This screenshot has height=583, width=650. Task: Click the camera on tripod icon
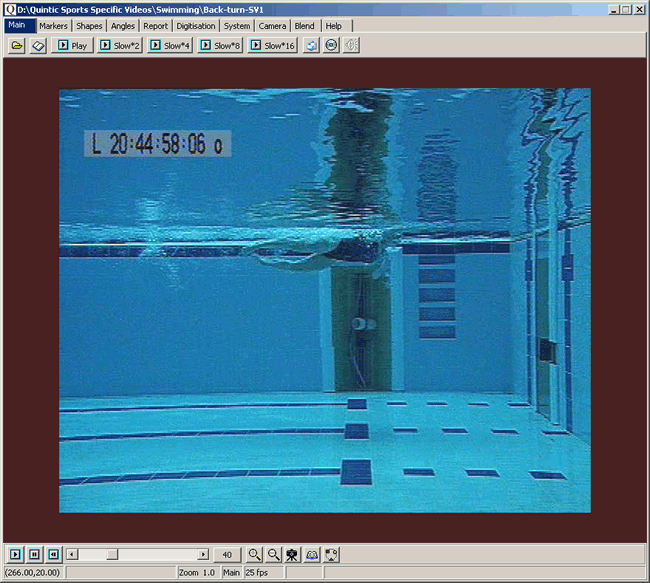(292, 554)
